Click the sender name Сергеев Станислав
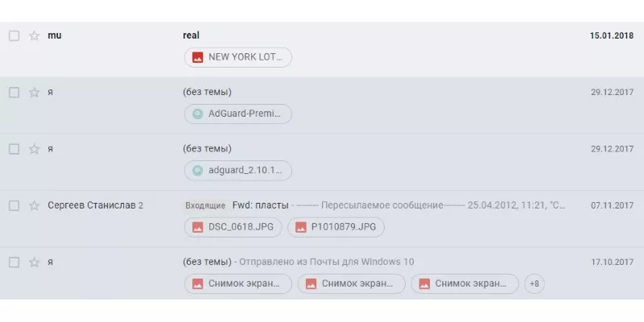The width and height of the screenshot is (644, 322). [x=91, y=205]
